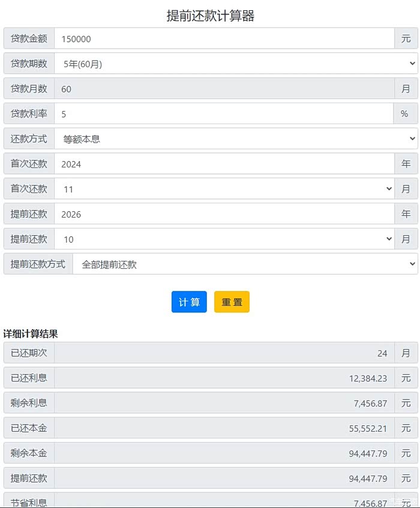This screenshot has width=420, height=508.
Task: Click the 贷款月数 field showing 60
Action: 224,89
